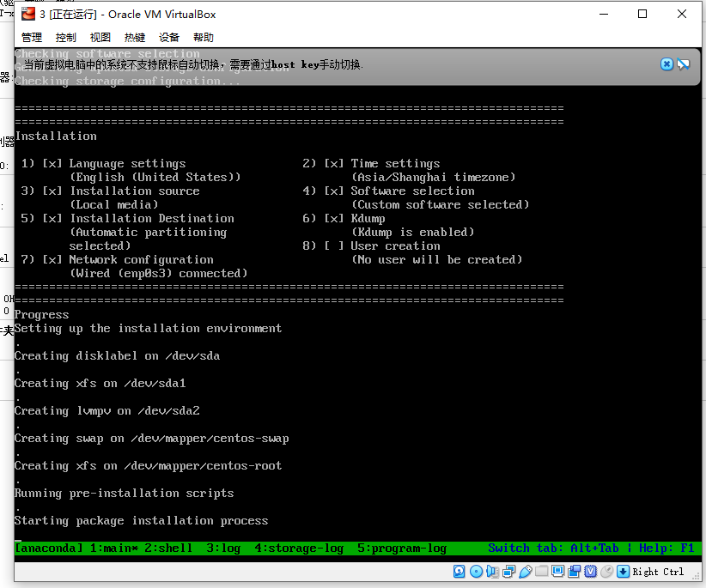706x588 pixels.
Task: Click 'Running pre-installation scripts' line
Action: [x=125, y=493]
